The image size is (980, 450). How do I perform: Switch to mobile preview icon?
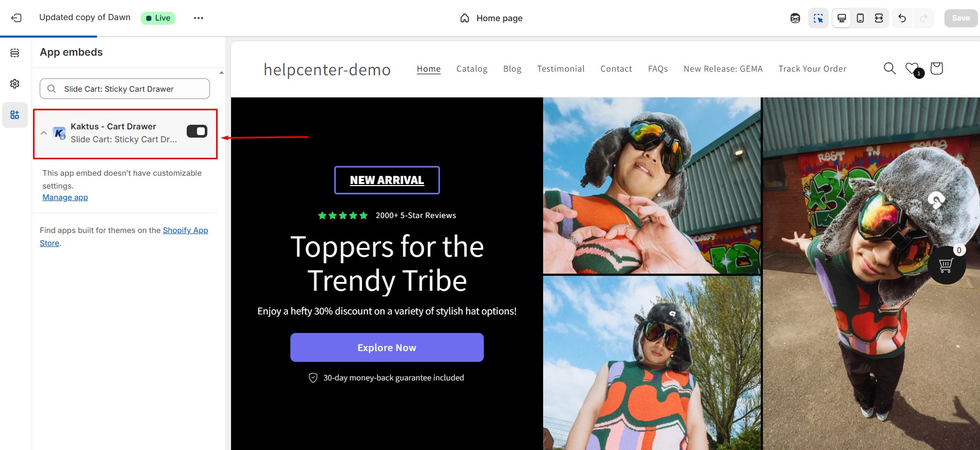click(860, 18)
